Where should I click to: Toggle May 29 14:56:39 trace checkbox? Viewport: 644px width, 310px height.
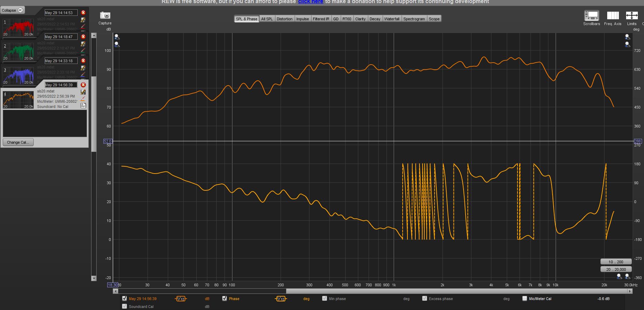click(124, 298)
